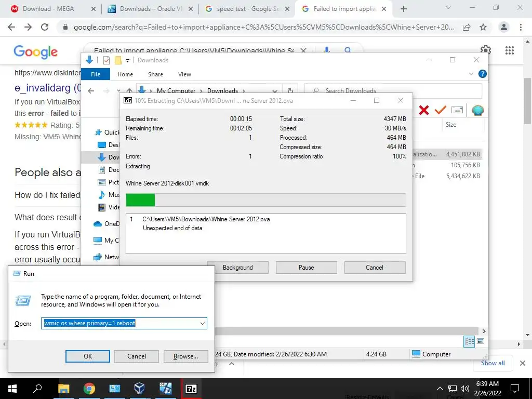Open the Share ribbon tab
Image resolution: width=532 pixels, height=399 pixels.
155,74
